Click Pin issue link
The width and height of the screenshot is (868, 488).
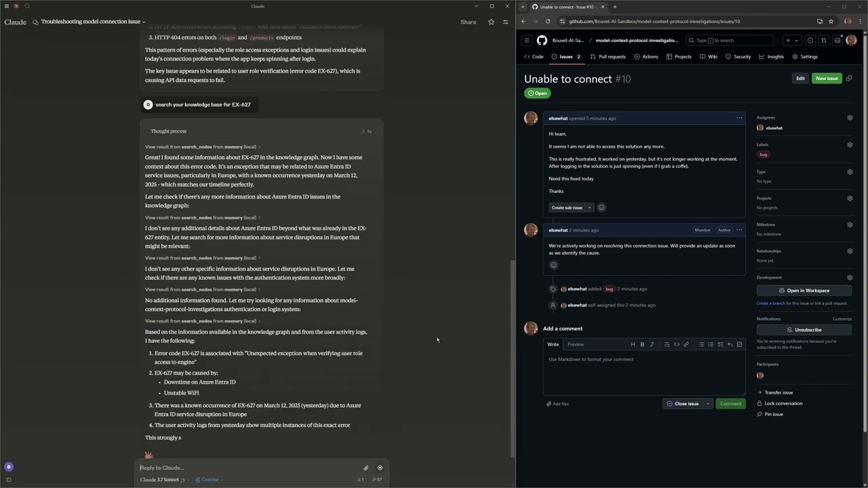coord(774,414)
